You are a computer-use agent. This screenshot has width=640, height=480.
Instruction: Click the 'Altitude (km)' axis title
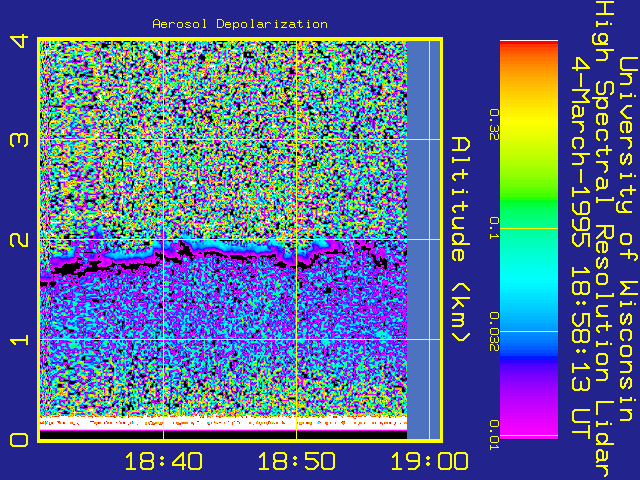[x=461, y=240]
